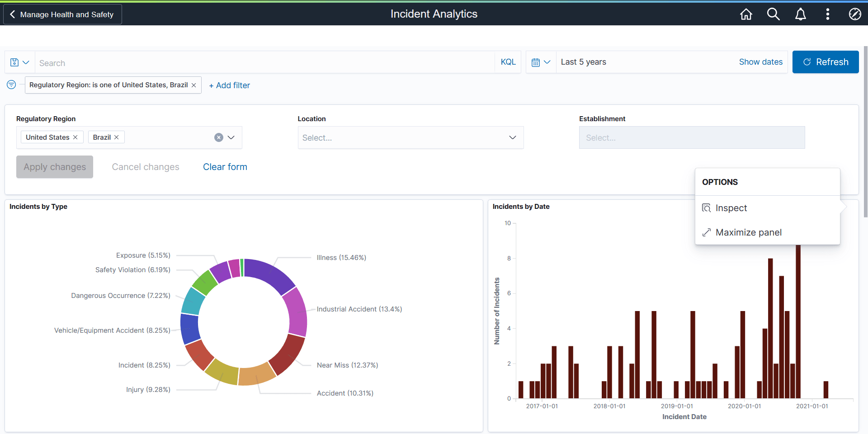Open the Location select dropdown
The width and height of the screenshot is (868, 434).
[x=512, y=137]
